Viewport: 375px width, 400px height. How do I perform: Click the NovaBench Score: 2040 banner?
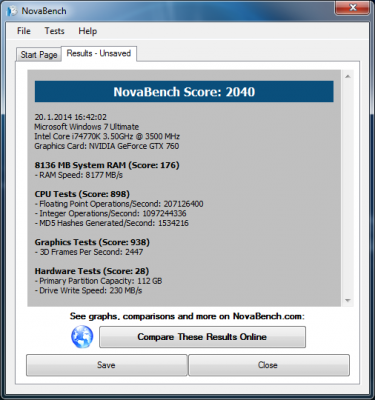(184, 92)
